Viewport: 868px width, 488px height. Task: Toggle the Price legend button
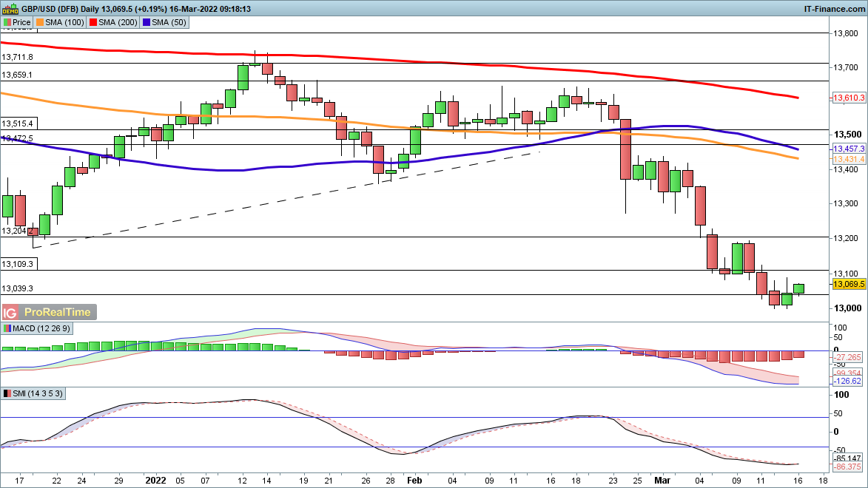tap(16, 23)
